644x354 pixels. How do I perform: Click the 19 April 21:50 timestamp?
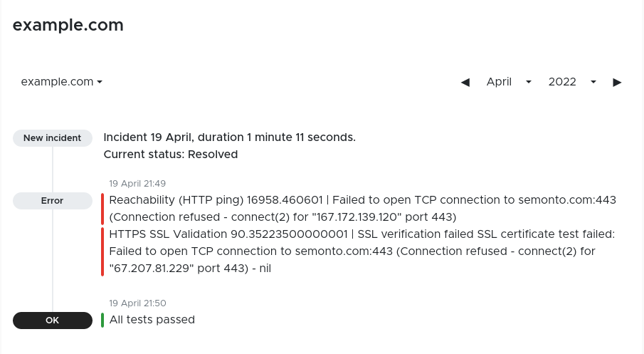click(x=137, y=303)
